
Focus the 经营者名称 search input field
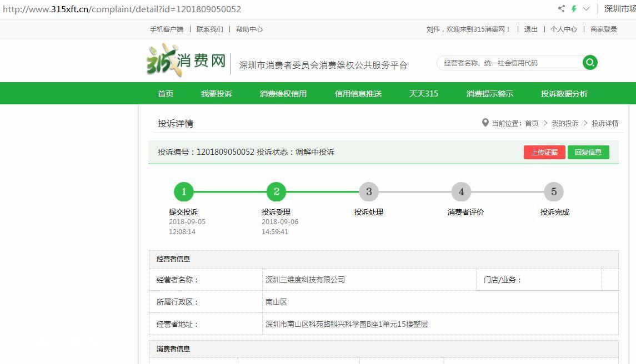pos(510,63)
